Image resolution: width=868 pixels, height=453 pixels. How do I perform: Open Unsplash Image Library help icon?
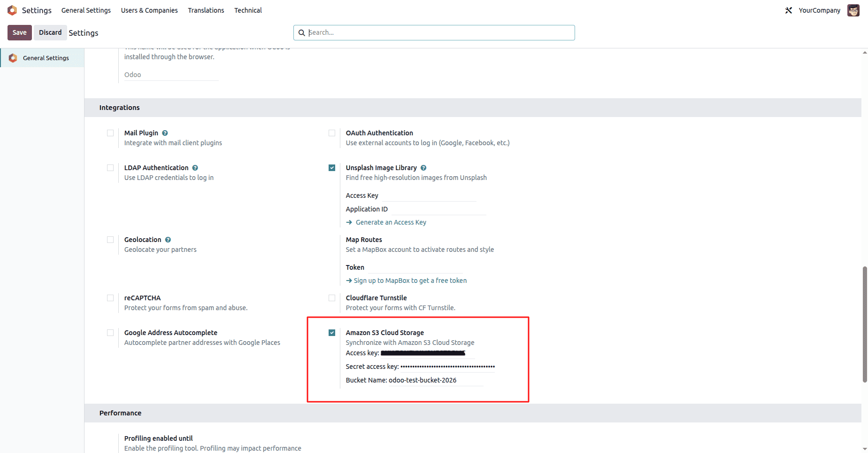[x=423, y=168]
